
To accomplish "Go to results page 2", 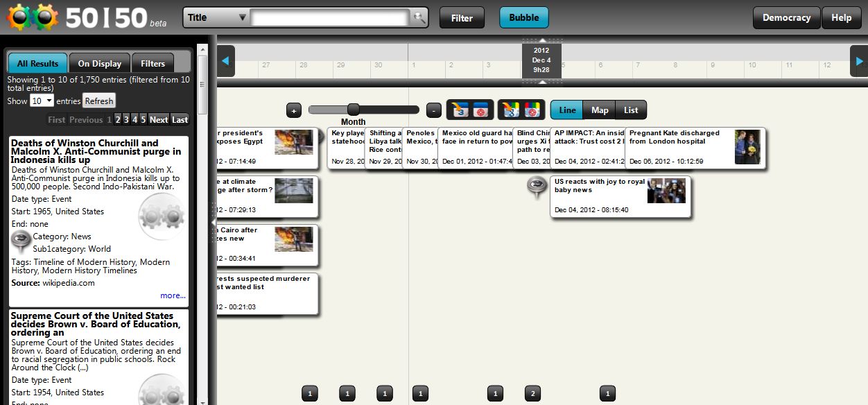I will (x=118, y=119).
